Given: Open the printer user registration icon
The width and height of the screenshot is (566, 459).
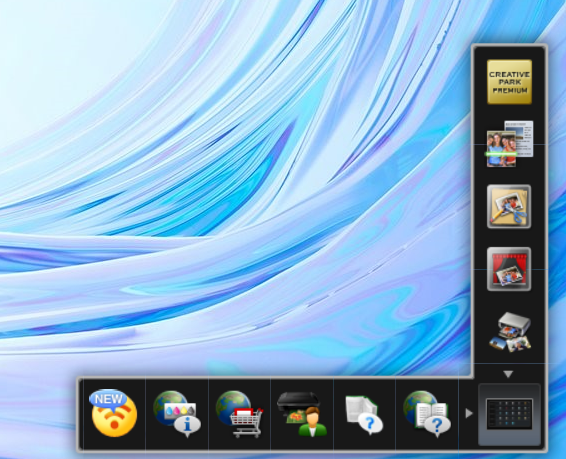Looking at the screenshot, I should (302, 414).
